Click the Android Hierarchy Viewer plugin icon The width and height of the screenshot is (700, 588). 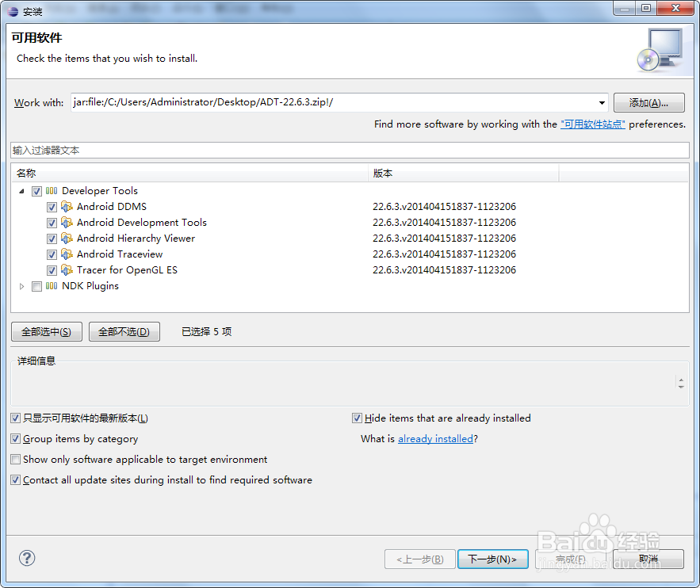tap(67, 239)
